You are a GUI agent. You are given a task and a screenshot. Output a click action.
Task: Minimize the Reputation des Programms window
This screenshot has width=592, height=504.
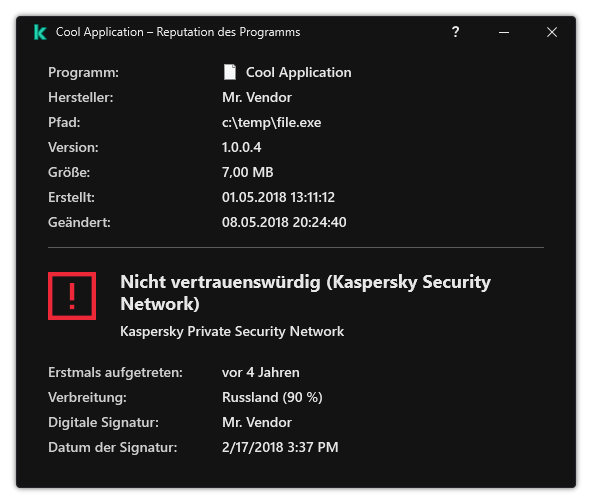tap(504, 32)
